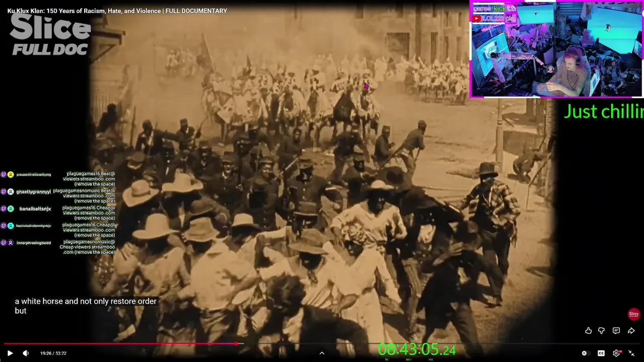Image resolution: width=644 pixels, height=362 pixels.
Task: Dislike the video with thumbs down icon
Action: [601, 330]
